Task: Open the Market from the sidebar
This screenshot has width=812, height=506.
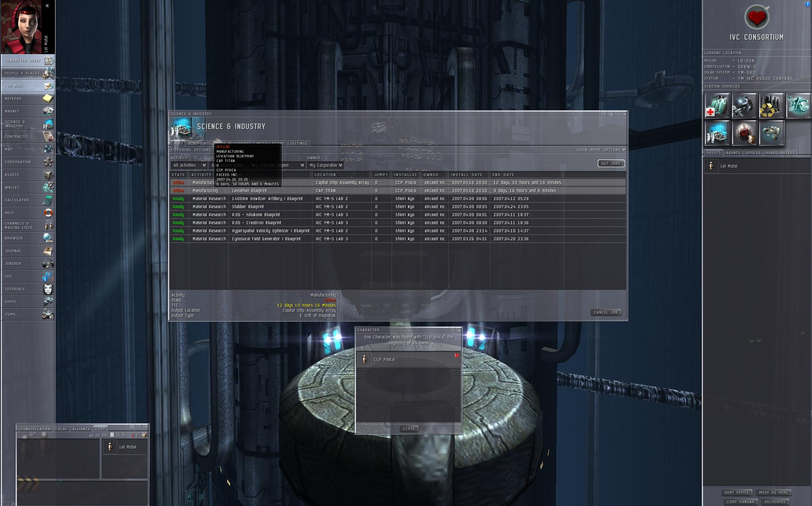Action: pyautogui.click(x=28, y=111)
